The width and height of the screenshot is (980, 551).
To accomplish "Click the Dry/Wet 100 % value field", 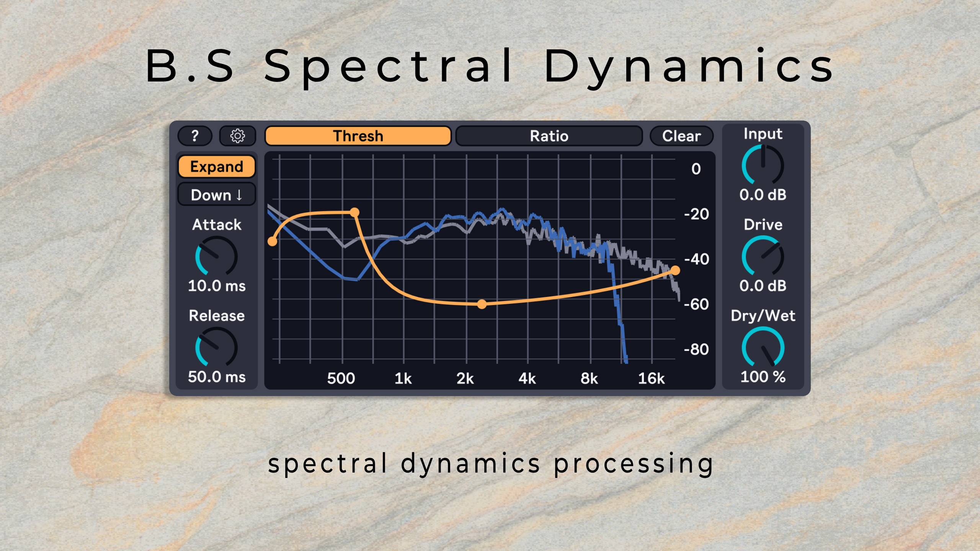I will (x=763, y=377).
